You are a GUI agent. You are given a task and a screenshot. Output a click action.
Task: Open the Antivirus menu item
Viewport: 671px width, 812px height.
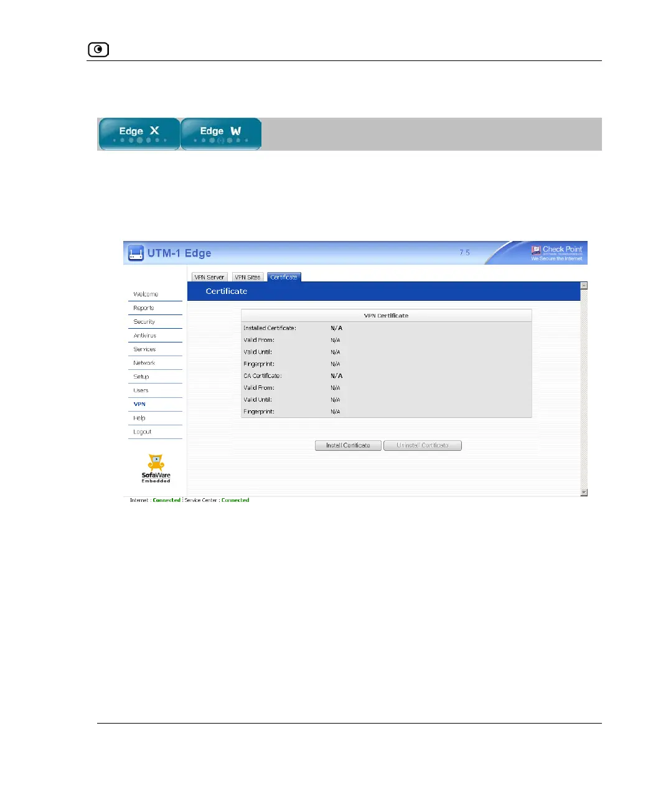(x=144, y=335)
